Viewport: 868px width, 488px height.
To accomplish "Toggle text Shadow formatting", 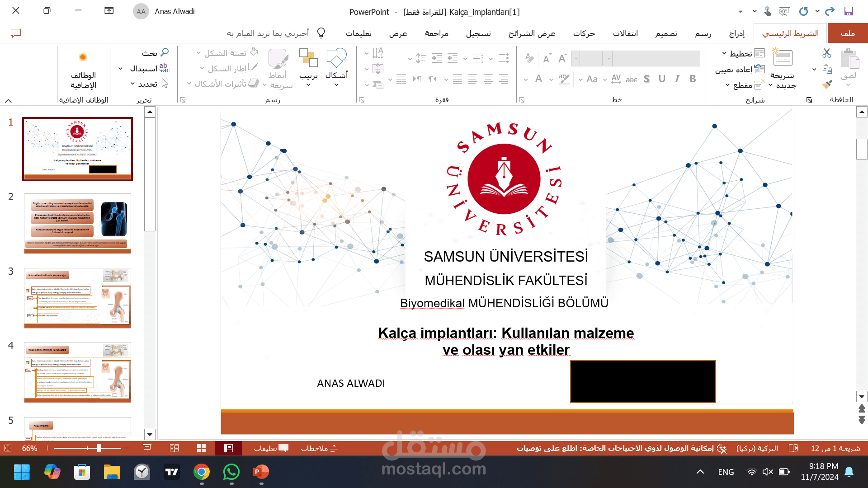I will click(647, 79).
